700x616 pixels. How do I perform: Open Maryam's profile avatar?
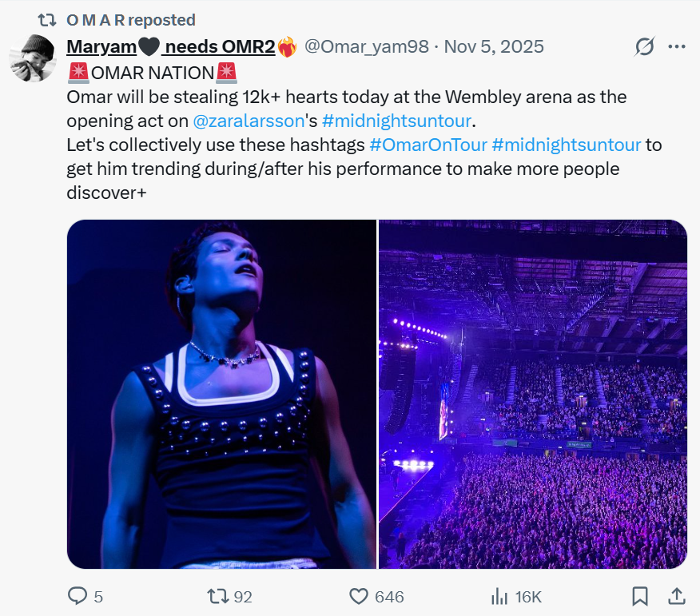[33, 58]
